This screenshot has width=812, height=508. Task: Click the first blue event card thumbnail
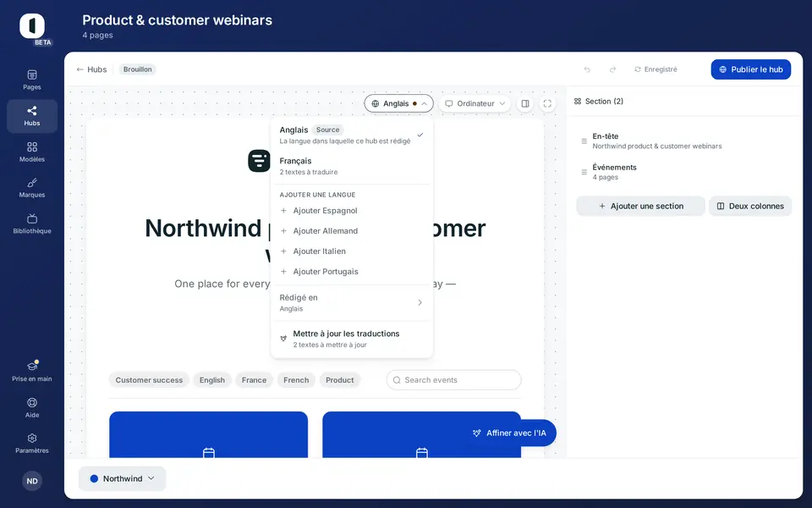(x=209, y=435)
